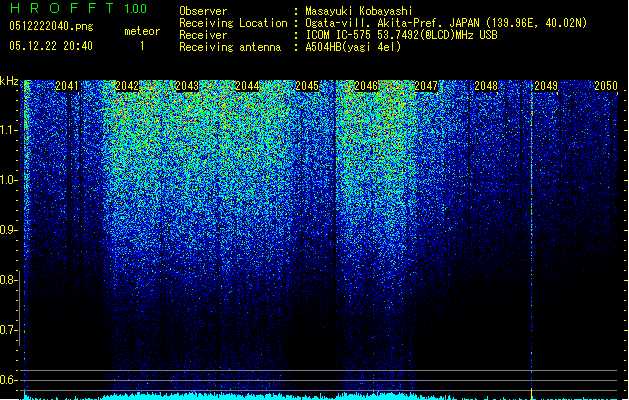Click the 1.0 kHz axis label
Image resolution: width=629 pixels, height=400 pixels.
click(x=8, y=180)
